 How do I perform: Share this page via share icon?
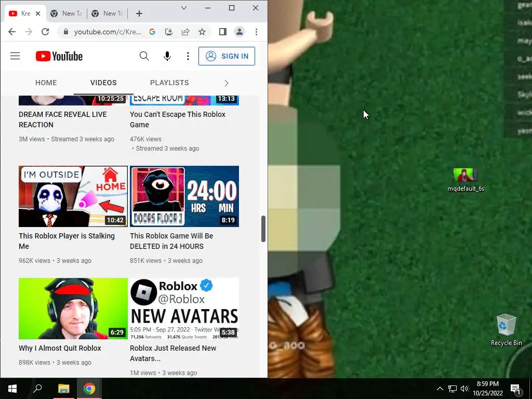pyautogui.click(x=185, y=32)
